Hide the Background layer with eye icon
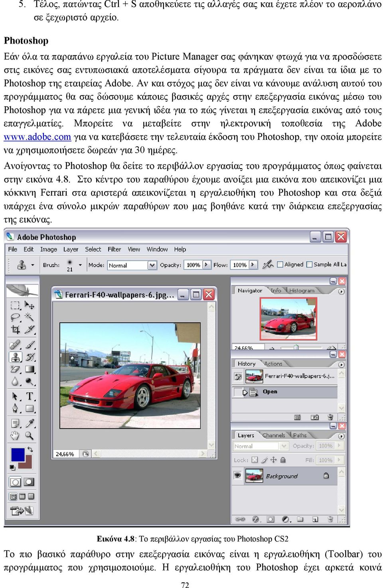Image resolution: width=383 pixels, height=588 pixels. click(x=238, y=475)
